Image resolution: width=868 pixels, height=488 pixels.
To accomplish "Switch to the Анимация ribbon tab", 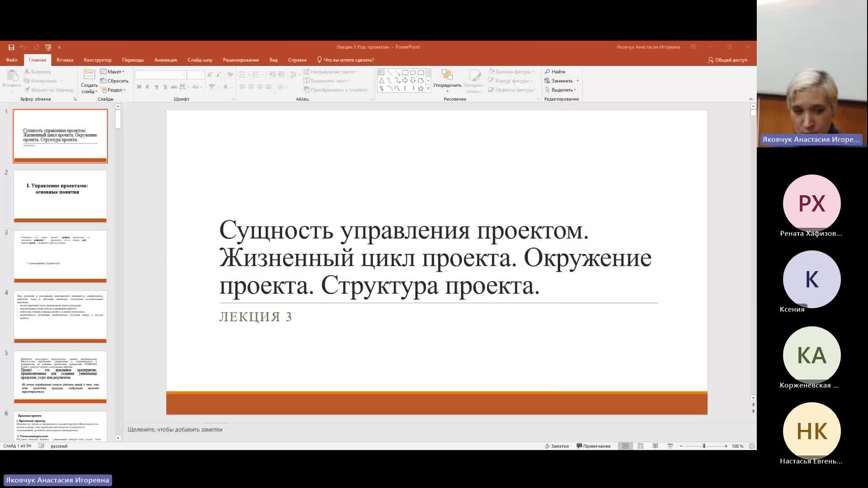I will [x=165, y=60].
